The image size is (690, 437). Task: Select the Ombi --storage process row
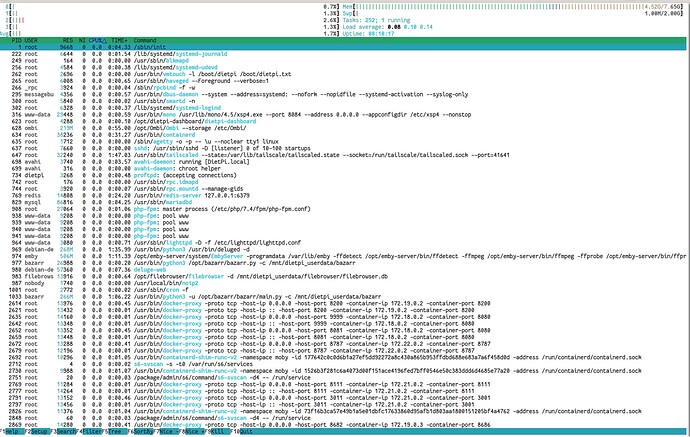345,128
